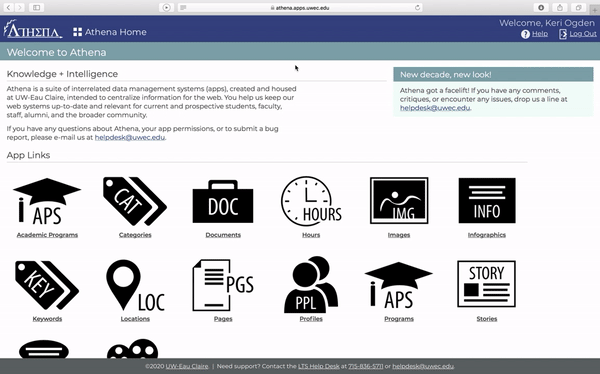This screenshot has width=600, height=374.
Task: Open the Categories CAT tag icon
Action: point(135,201)
